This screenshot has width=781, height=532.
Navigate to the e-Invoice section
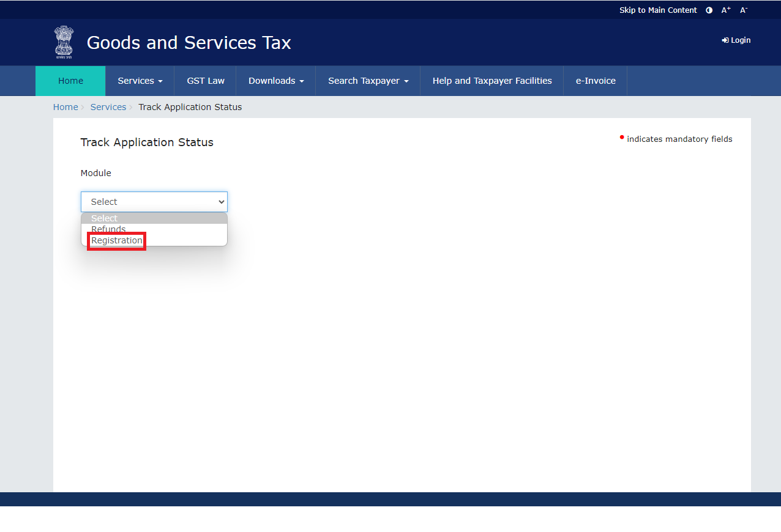click(x=594, y=80)
